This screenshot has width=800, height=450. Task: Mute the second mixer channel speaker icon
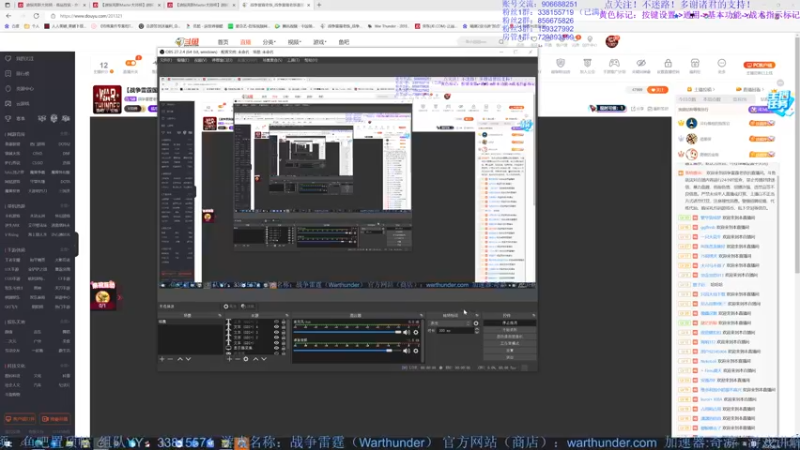(407, 351)
